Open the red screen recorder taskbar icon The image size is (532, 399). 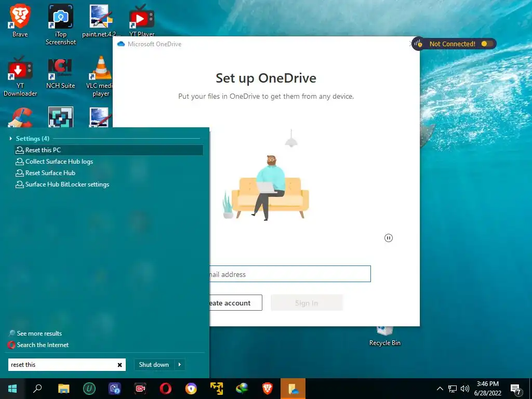coord(140,389)
